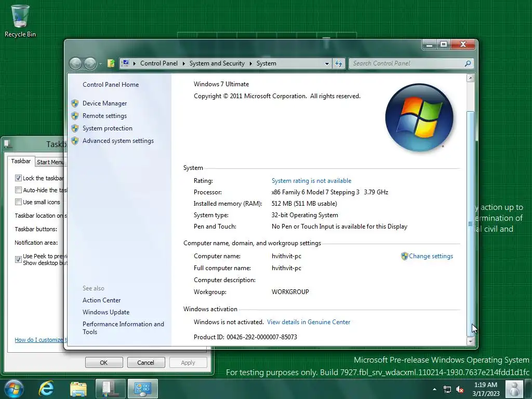
Task: Open Control Panel Home
Action: coord(111,85)
